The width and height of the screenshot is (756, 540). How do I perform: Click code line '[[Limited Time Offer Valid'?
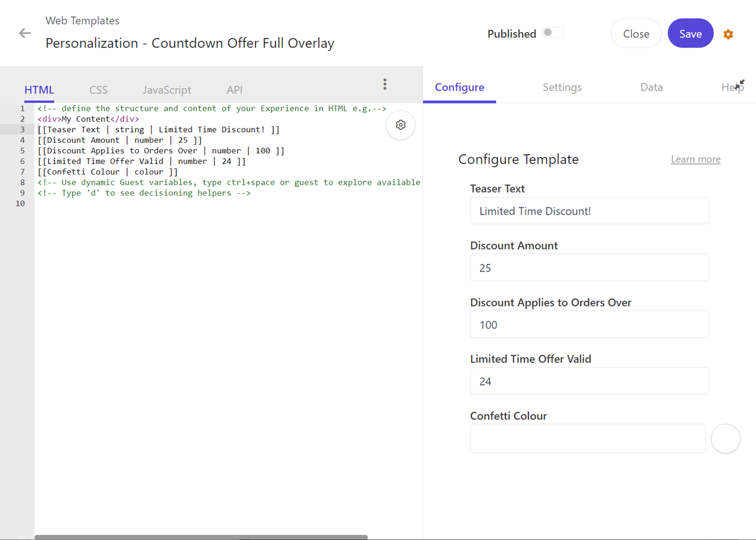click(x=142, y=161)
